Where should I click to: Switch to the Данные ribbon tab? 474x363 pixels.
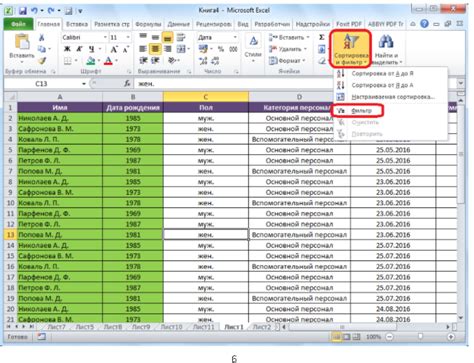(x=178, y=24)
